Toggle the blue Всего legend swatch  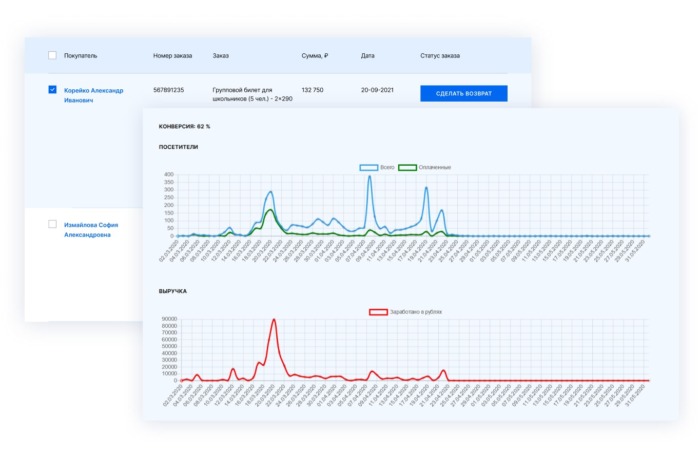pos(368,166)
